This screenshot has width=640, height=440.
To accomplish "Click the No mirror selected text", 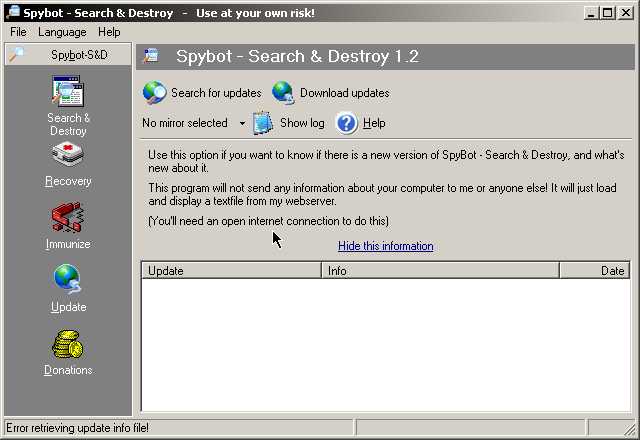I will 185,123.
